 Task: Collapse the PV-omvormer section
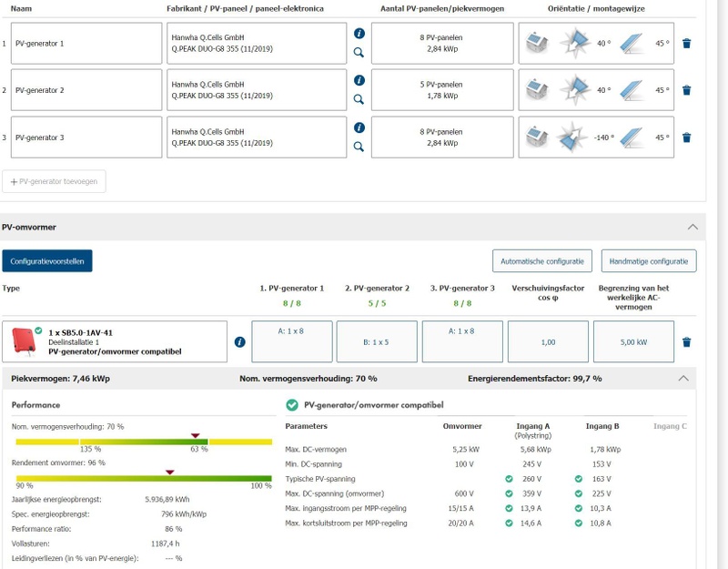coord(692,227)
